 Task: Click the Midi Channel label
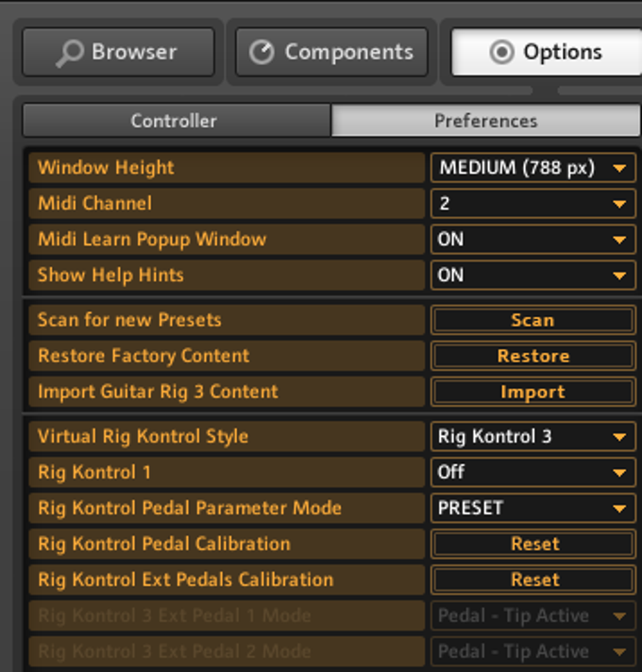[94, 203]
